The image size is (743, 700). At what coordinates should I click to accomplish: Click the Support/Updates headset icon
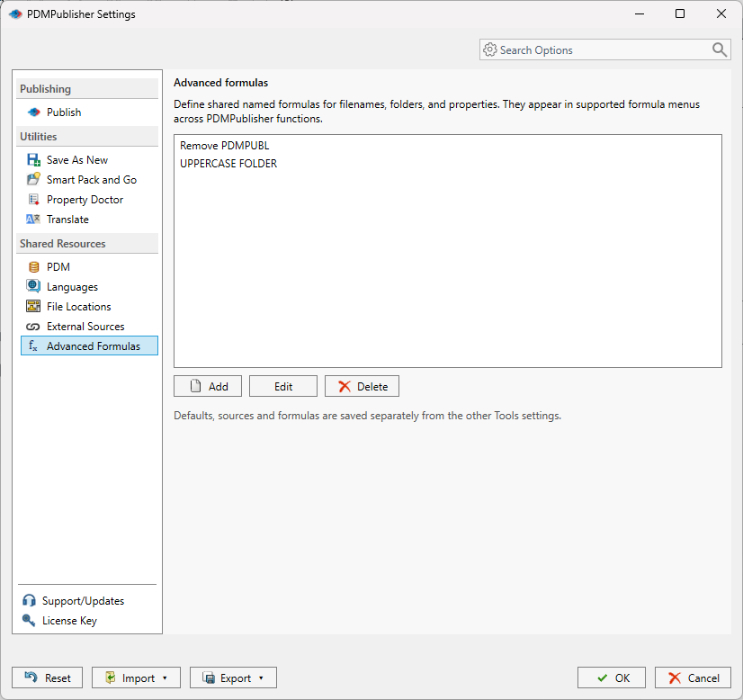(29, 600)
